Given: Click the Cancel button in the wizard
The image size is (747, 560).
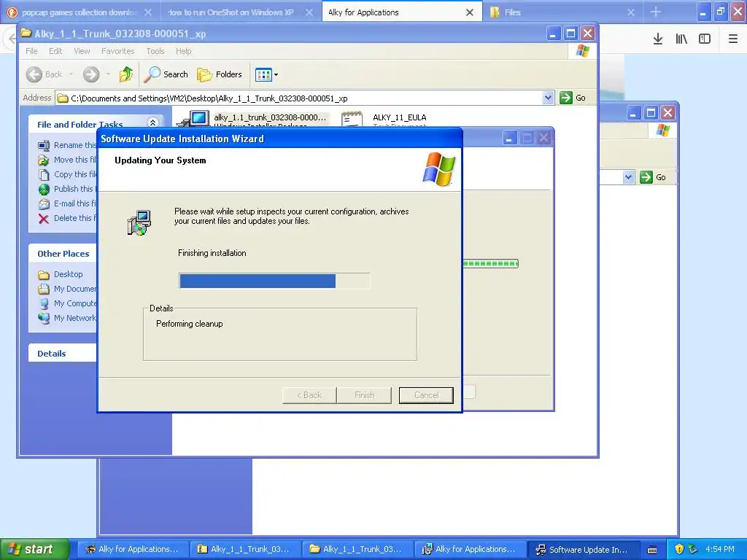Looking at the screenshot, I should pyautogui.click(x=426, y=394).
